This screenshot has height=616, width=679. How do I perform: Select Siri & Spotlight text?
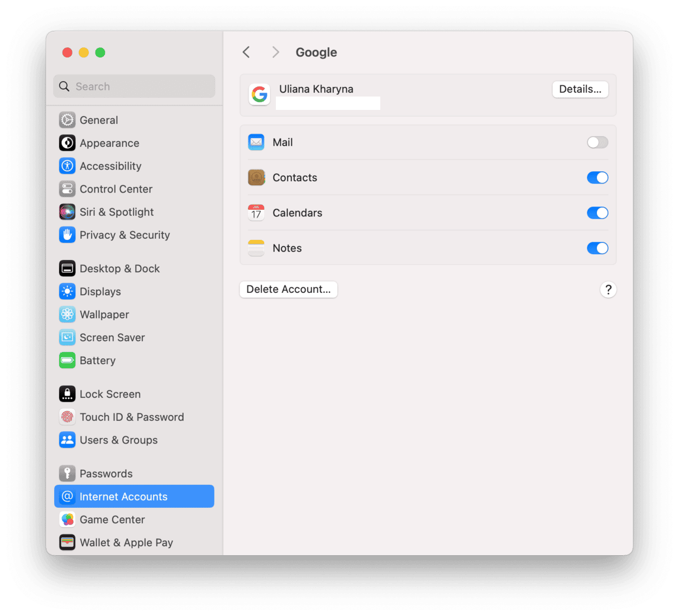[117, 211]
